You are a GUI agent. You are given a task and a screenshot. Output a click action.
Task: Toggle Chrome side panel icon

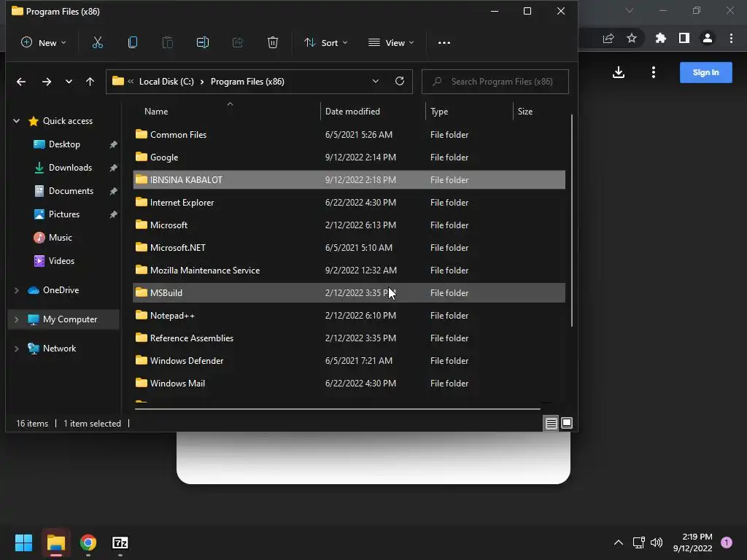tap(684, 38)
